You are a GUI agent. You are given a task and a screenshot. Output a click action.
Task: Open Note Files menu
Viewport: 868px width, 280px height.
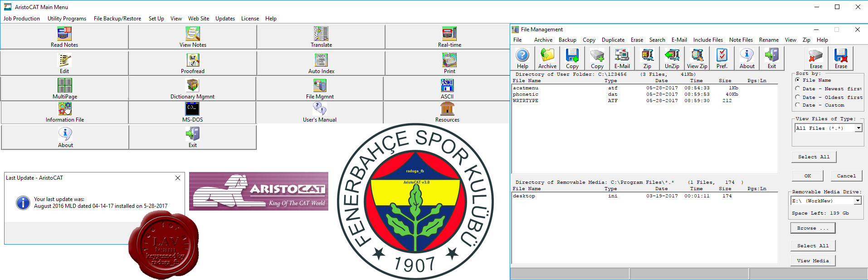(x=741, y=40)
